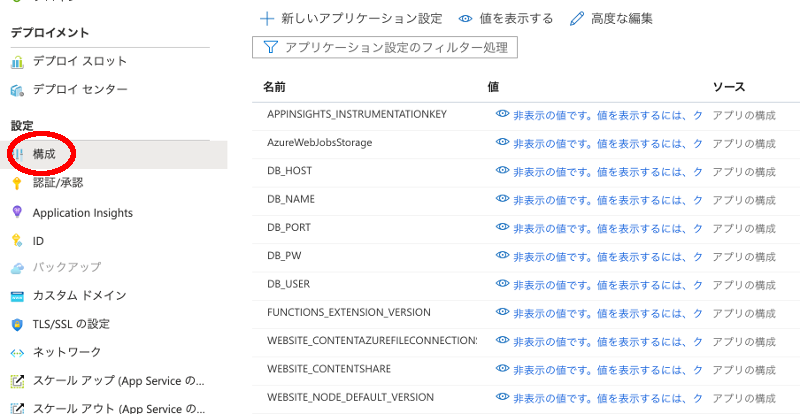This screenshot has width=800, height=414.
Task: Open the WEBSITE_NODE_DEFAULT_VERSION setting name
Action: 351,397
